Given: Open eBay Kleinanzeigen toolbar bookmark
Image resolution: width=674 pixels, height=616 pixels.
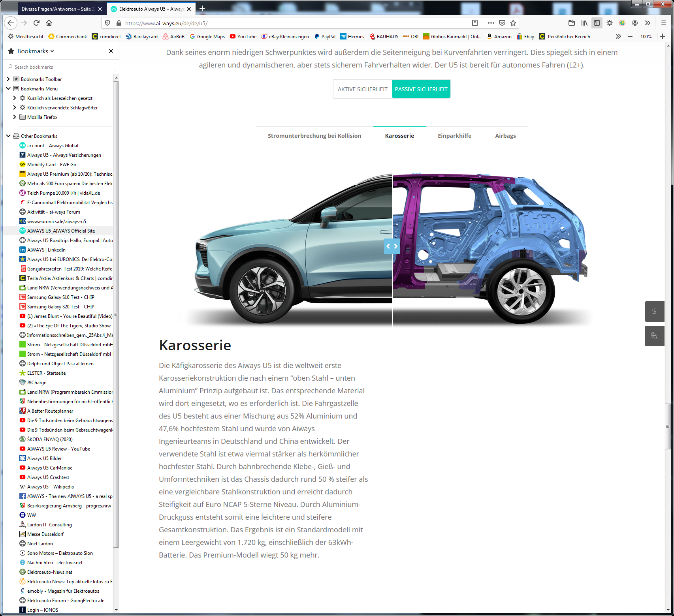Looking at the screenshot, I should tap(285, 36).
